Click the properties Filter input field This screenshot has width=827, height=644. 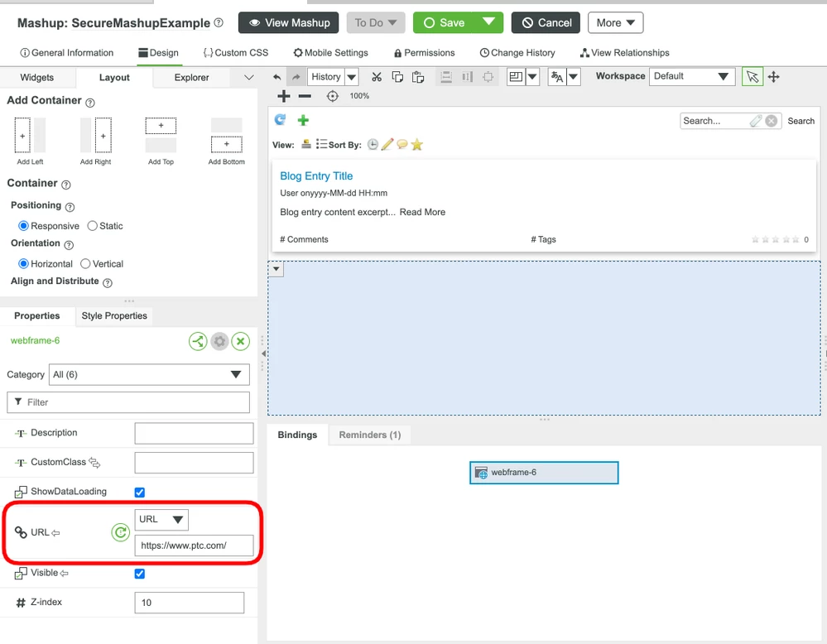(x=128, y=402)
